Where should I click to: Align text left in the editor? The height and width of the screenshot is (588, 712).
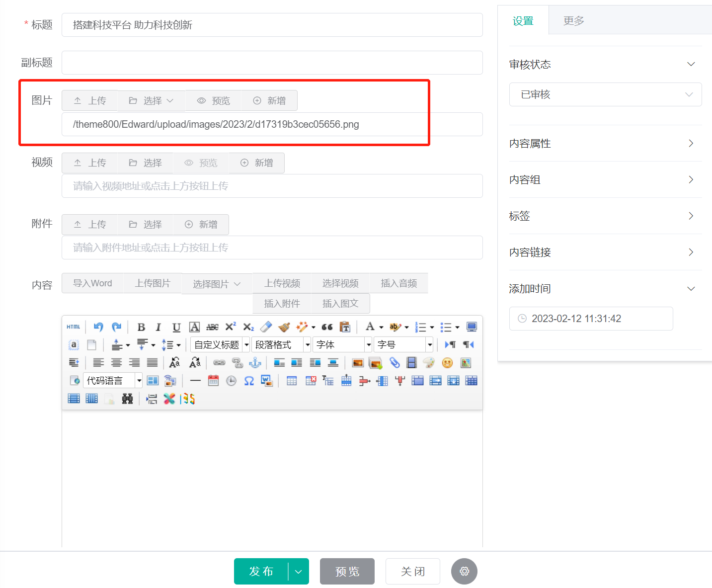(x=98, y=363)
